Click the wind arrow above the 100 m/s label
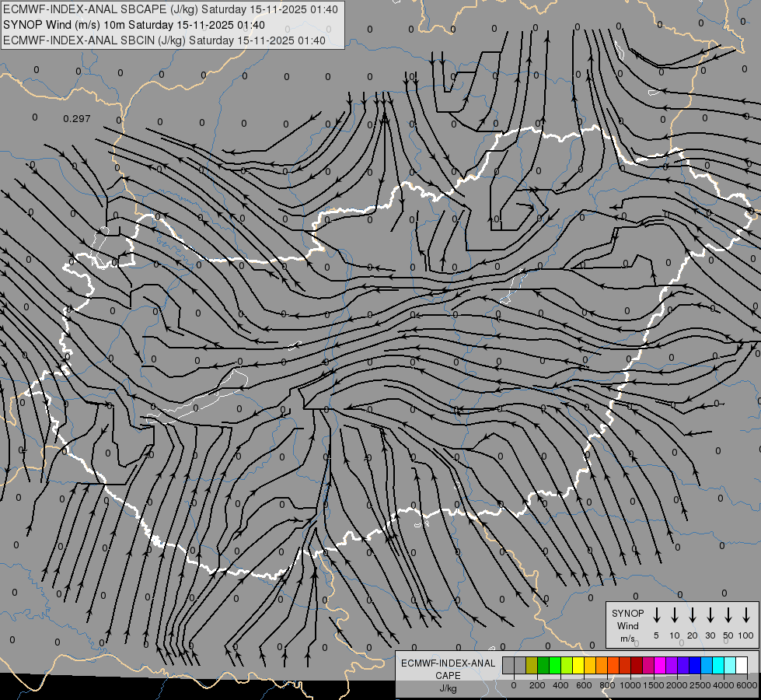 click(746, 615)
